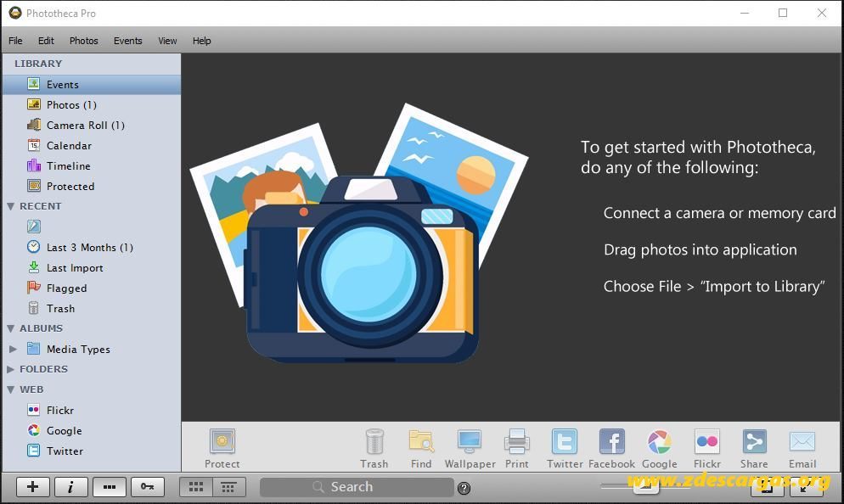Open the Events menu

pos(127,41)
